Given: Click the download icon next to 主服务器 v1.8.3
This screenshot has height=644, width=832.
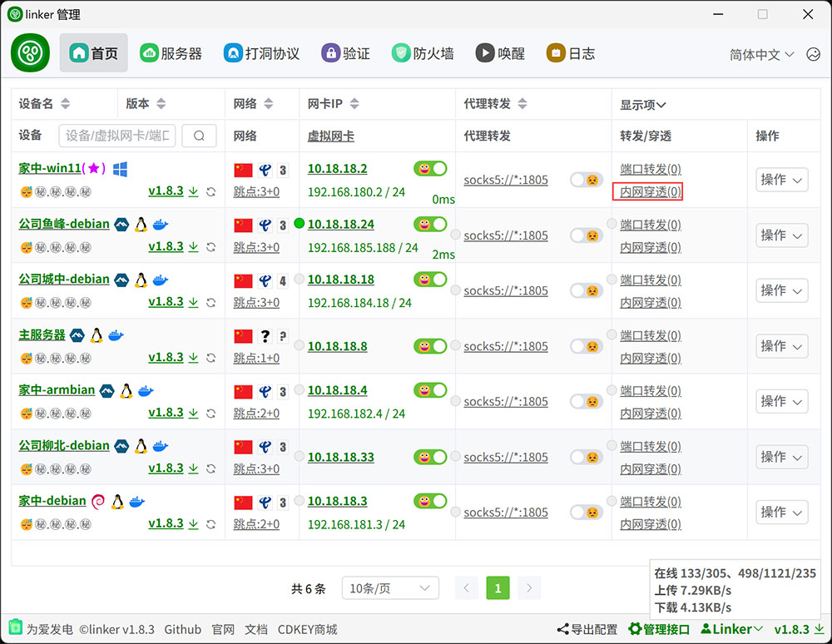Looking at the screenshot, I should pyautogui.click(x=193, y=358).
